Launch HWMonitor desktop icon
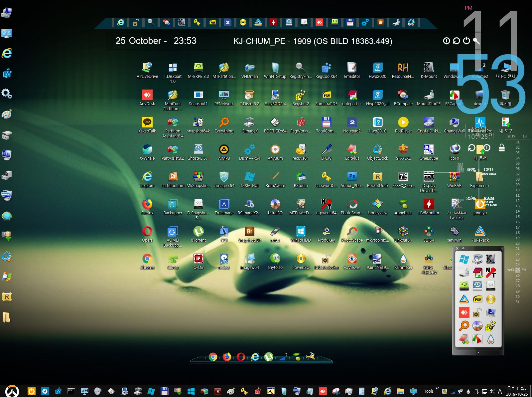The width and height of the screenshot is (532, 397). (429, 207)
